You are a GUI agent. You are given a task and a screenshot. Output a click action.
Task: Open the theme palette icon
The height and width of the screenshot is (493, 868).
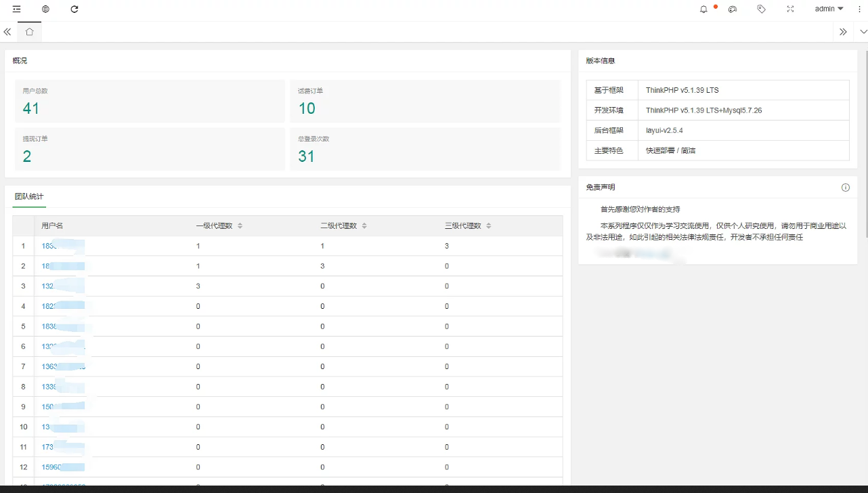point(732,9)
